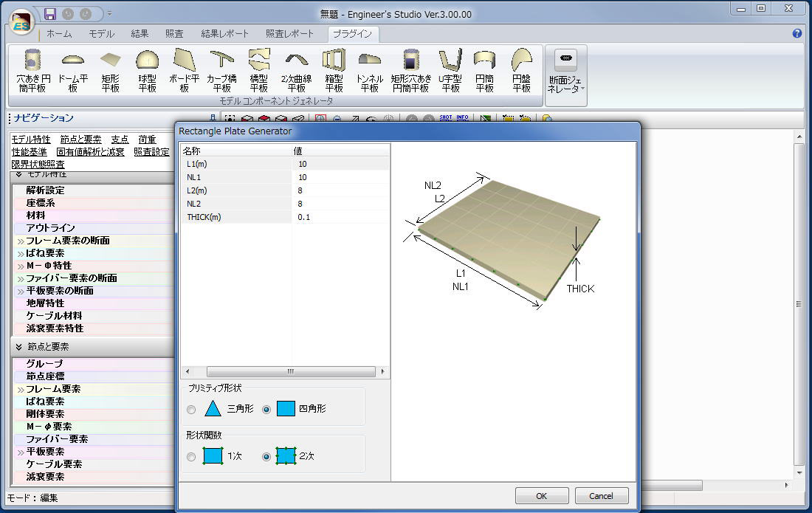812x513 pixels.
Task: Launch the 矩形穴あき円筒平板 generator
Action: click(410, 70)
